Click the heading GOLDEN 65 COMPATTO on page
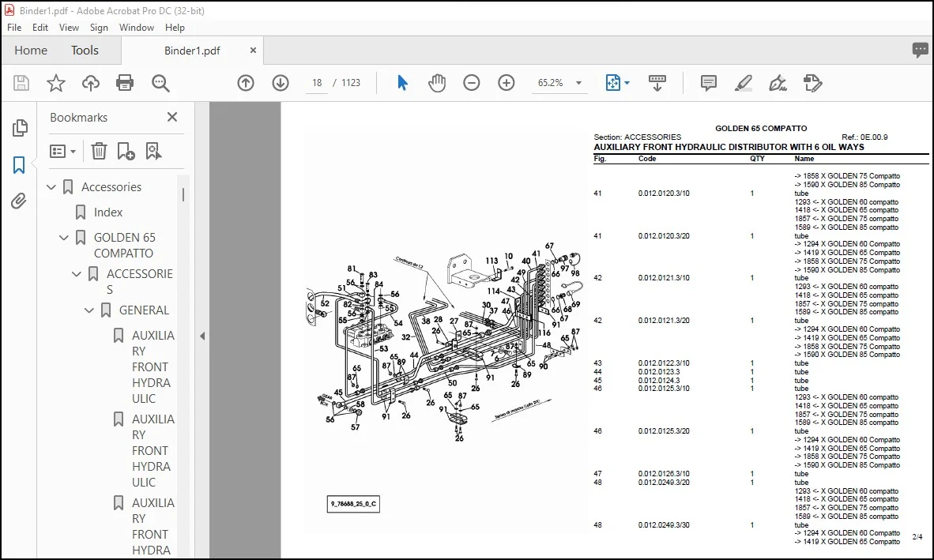The image size is (934, 560). 761,129
